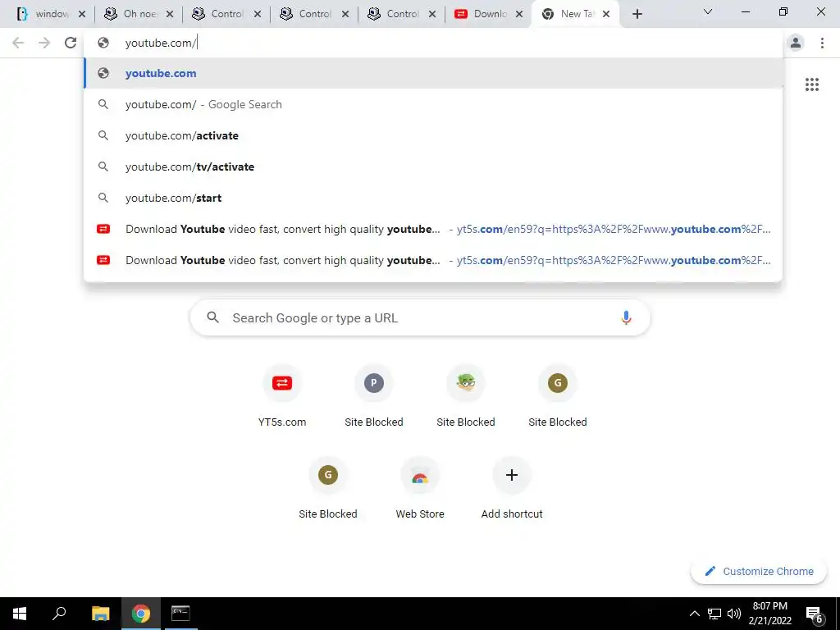Open File Explorer from the taskbar
The height and width of the screenshot is (630, 840).
100,614
